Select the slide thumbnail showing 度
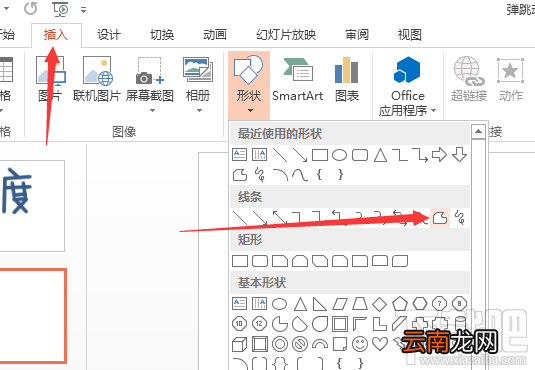Viewport: 535px width, 370px height. coord(32,205)
